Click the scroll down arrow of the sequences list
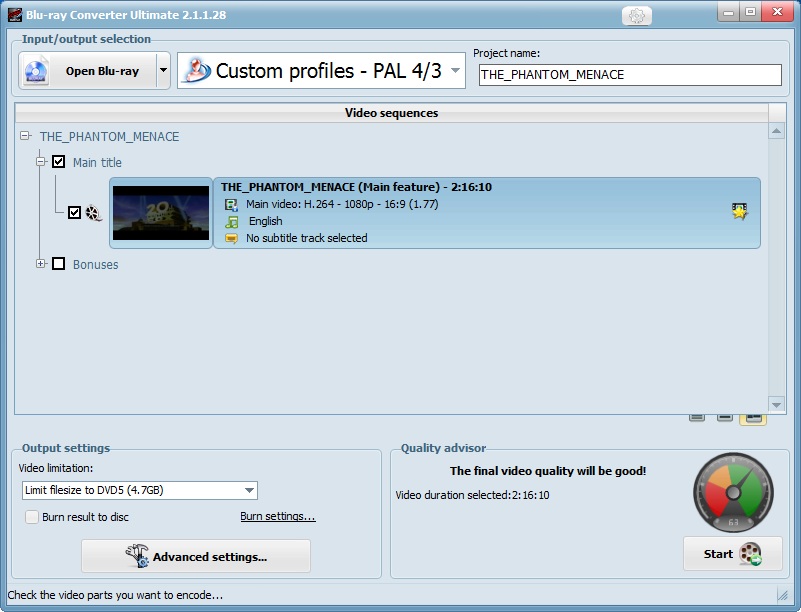801x612 pixels. coord(776,405)
